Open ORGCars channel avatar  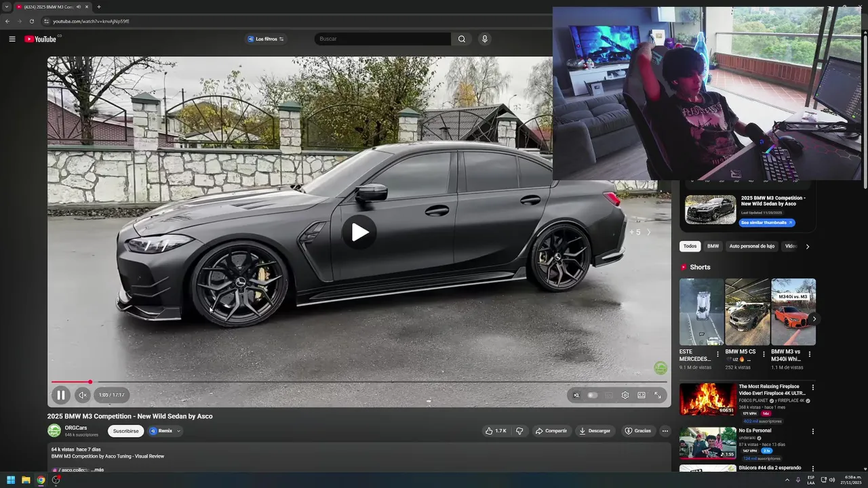click(x=54, y=430)
